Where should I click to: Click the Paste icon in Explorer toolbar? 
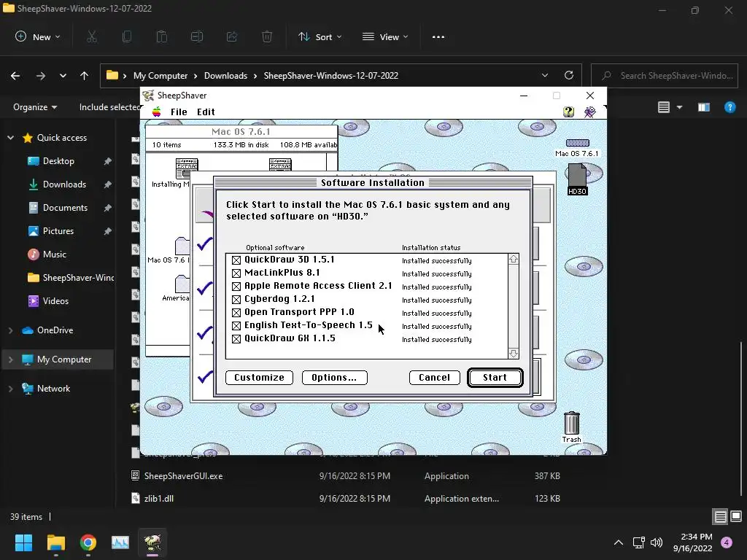click(x=162, y=36)
